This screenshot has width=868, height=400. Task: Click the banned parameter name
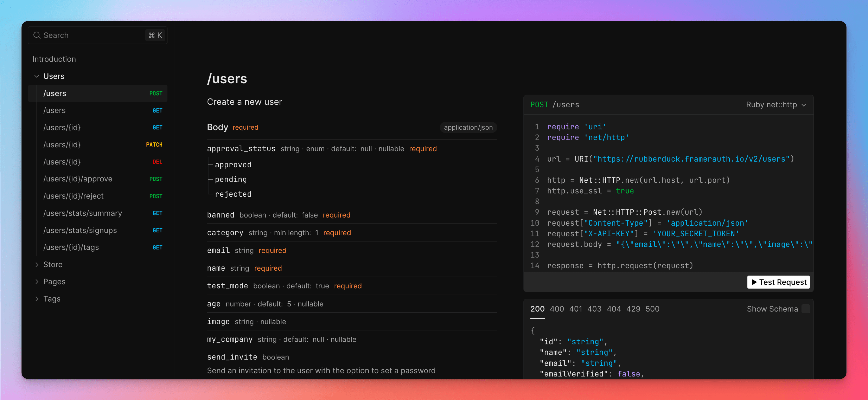[x=221, y=215]
